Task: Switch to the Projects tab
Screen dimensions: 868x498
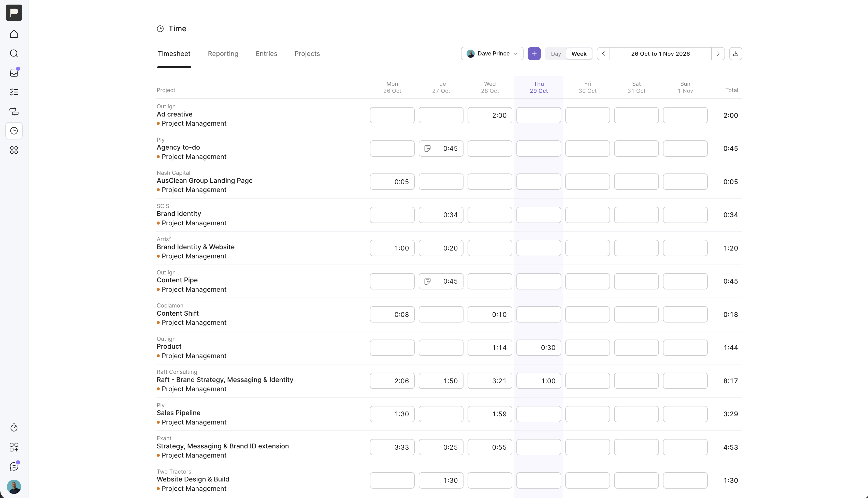Action: click(307, 54)
